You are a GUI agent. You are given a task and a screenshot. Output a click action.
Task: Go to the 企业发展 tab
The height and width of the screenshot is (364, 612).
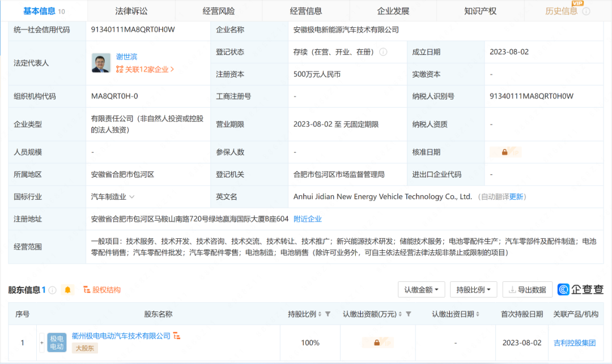(393, 11)
